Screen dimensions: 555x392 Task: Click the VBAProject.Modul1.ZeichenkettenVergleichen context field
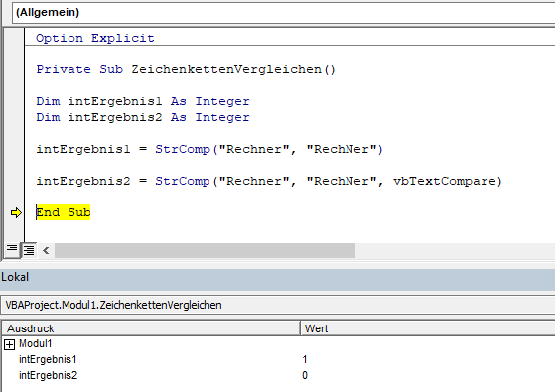click(278, 305)
